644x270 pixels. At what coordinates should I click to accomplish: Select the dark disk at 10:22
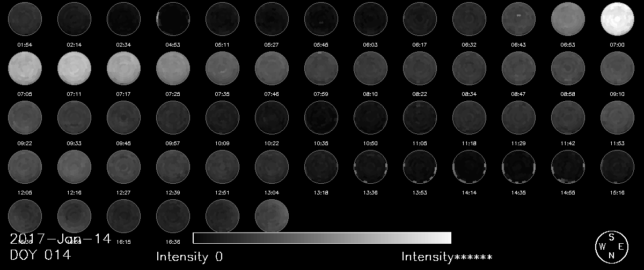pos(272,117)
